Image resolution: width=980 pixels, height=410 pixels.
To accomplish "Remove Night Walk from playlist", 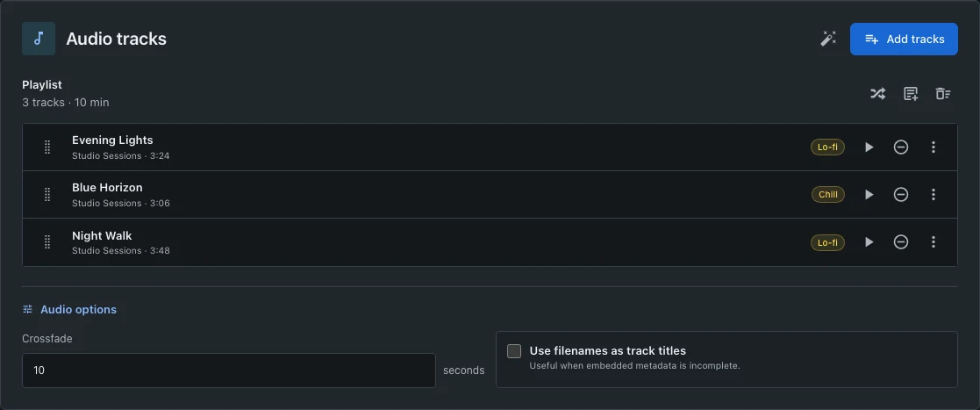I will pyautogui.click(x=901, y=242).
